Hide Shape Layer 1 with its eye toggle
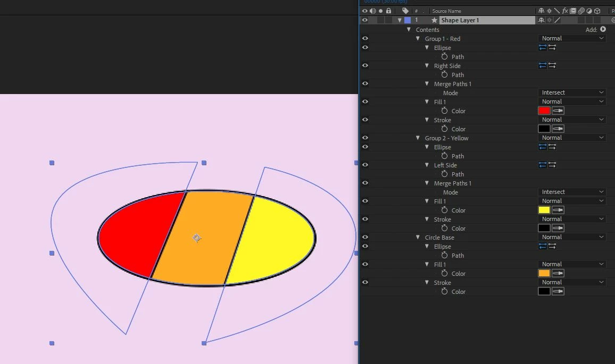Image resolution: width=615 pixels, height=364 pixels. 365,20
